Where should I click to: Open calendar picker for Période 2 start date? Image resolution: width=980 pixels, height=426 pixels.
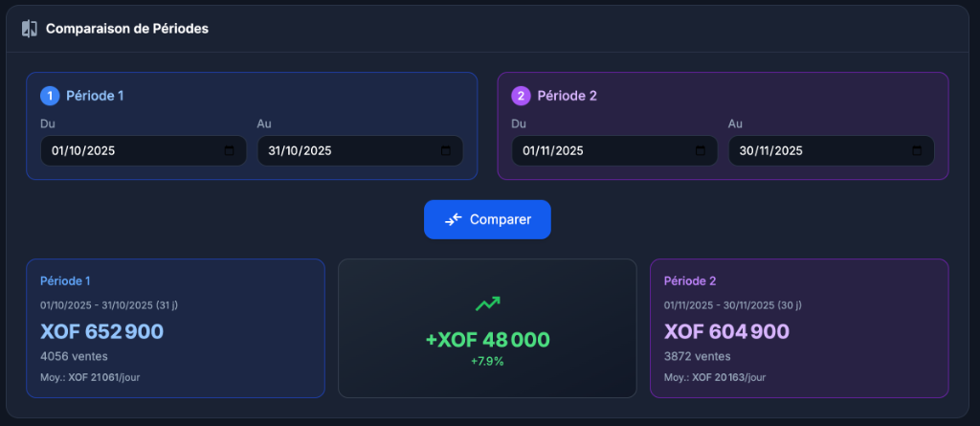701,151
